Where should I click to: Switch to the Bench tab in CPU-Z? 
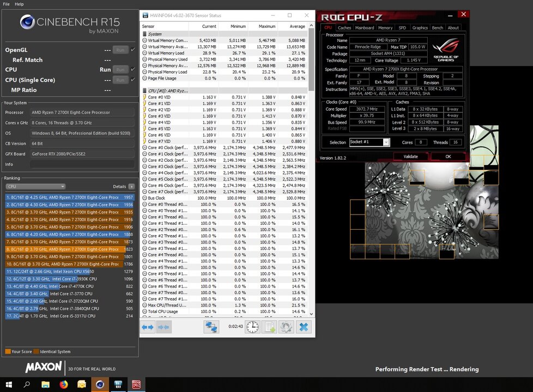point(438,28)
